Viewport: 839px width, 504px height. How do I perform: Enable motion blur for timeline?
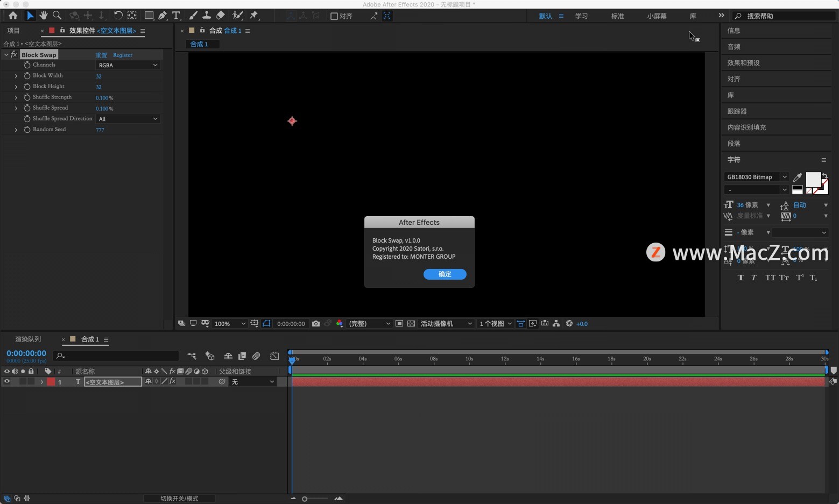point(256,356)
